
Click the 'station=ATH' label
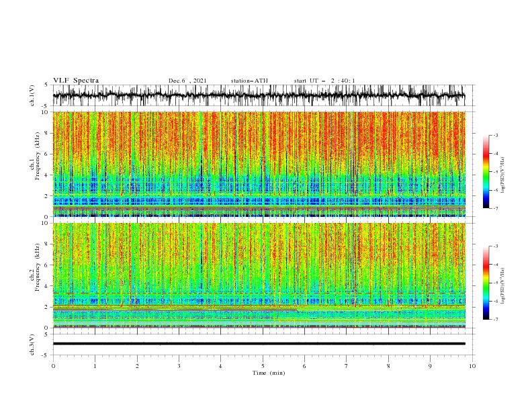coord(249,81)
